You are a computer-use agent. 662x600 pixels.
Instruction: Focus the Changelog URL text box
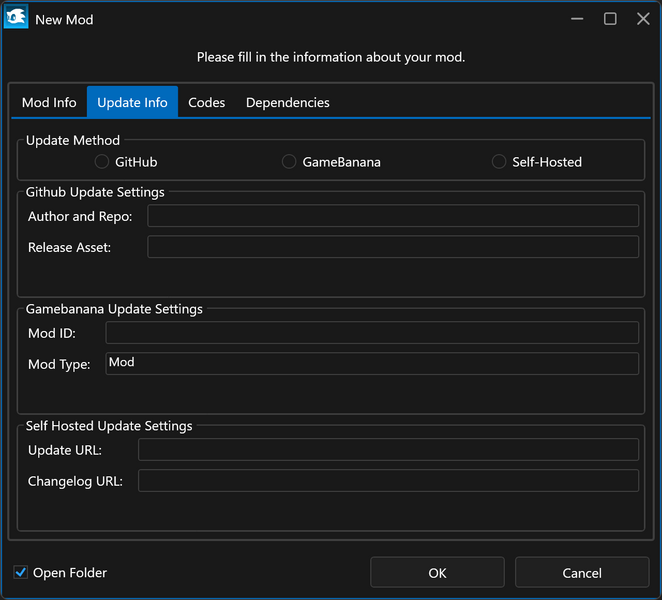point(388,481)
